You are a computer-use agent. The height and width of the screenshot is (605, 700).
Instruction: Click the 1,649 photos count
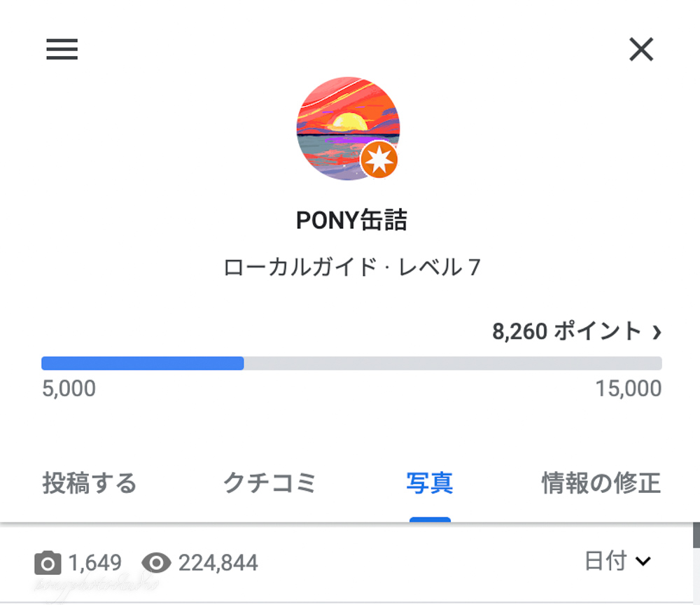pos(94,562)
